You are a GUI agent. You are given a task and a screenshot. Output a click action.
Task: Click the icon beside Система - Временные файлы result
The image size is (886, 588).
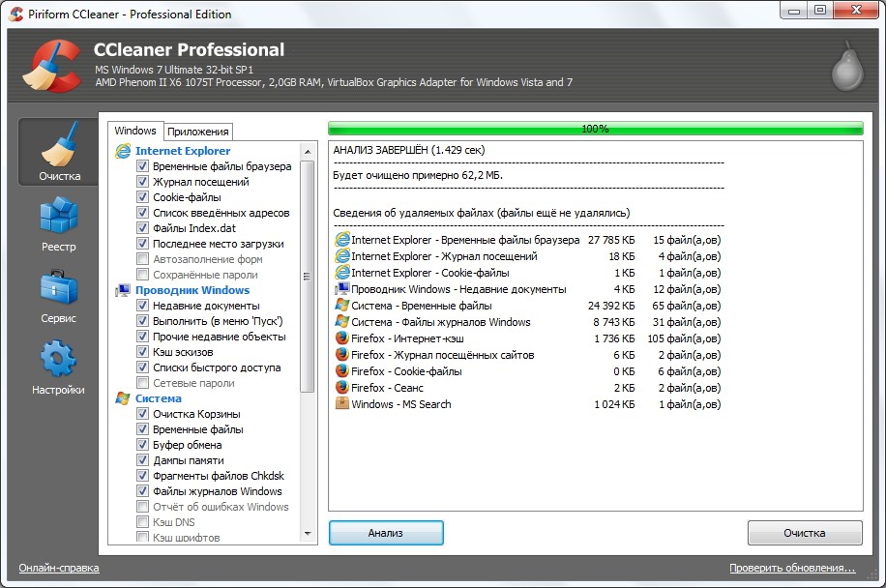[x=341, y=305]
